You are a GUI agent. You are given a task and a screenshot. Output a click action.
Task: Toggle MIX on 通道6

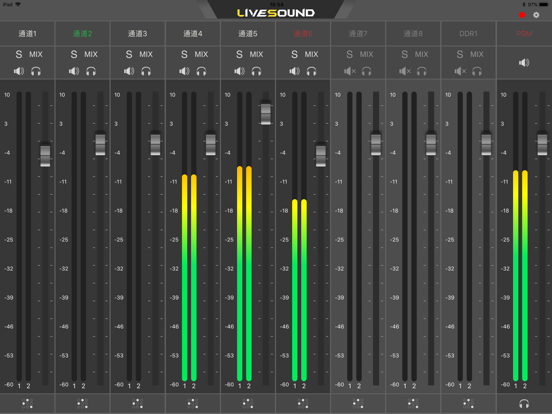312,54
